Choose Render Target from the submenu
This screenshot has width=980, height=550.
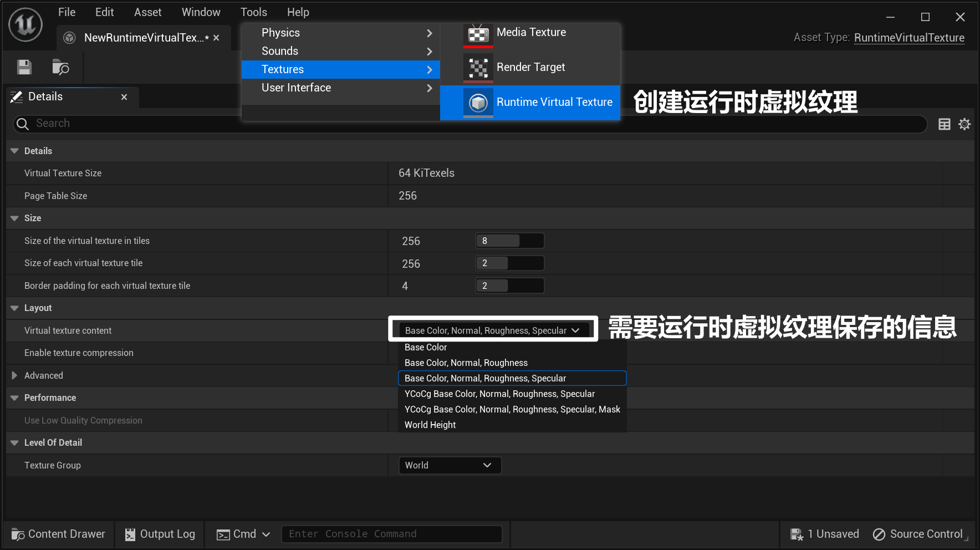point(530,68)
